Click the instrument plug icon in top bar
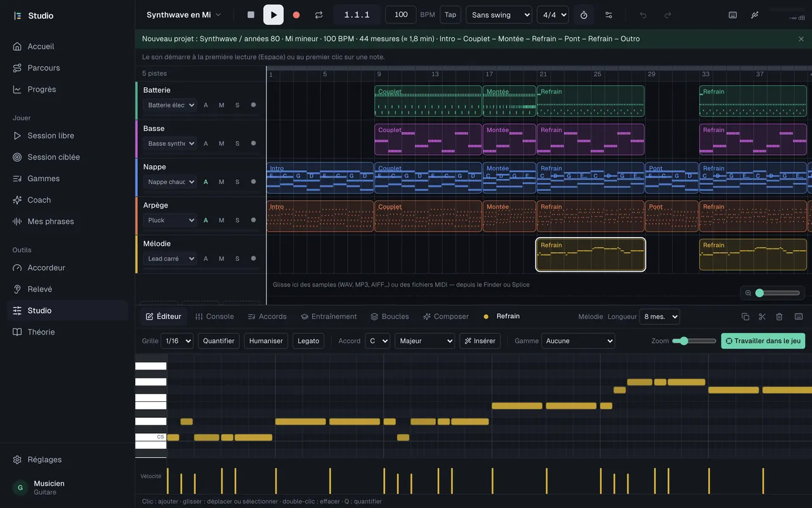The width and height of the screenshot is (812, 508). (755, 15)
